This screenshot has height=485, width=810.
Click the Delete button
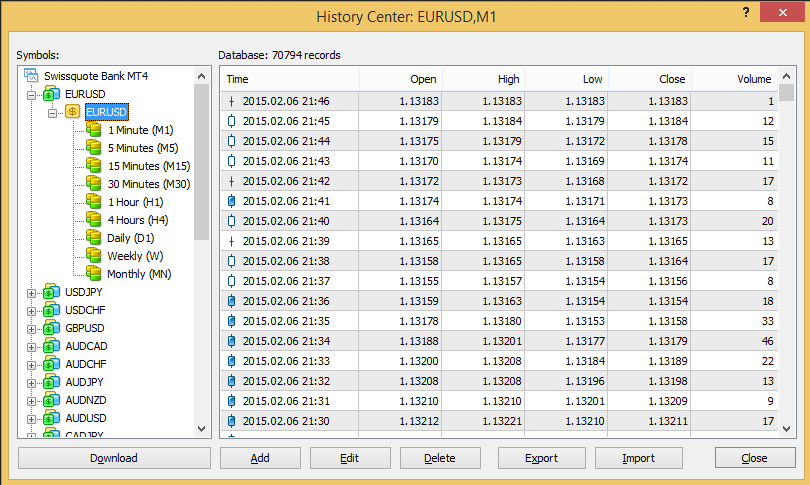[x=440, y=458]
